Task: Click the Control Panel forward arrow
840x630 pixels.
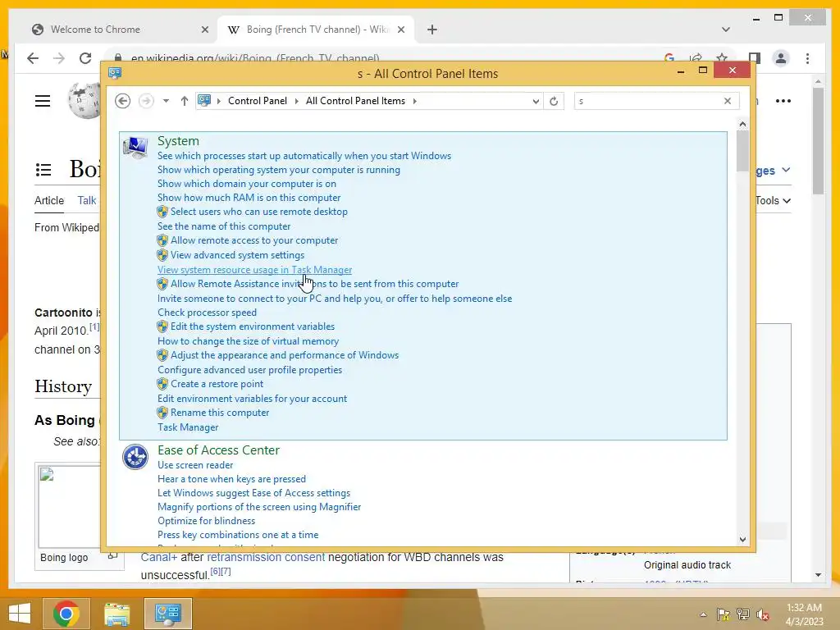Action: point(146,101)
